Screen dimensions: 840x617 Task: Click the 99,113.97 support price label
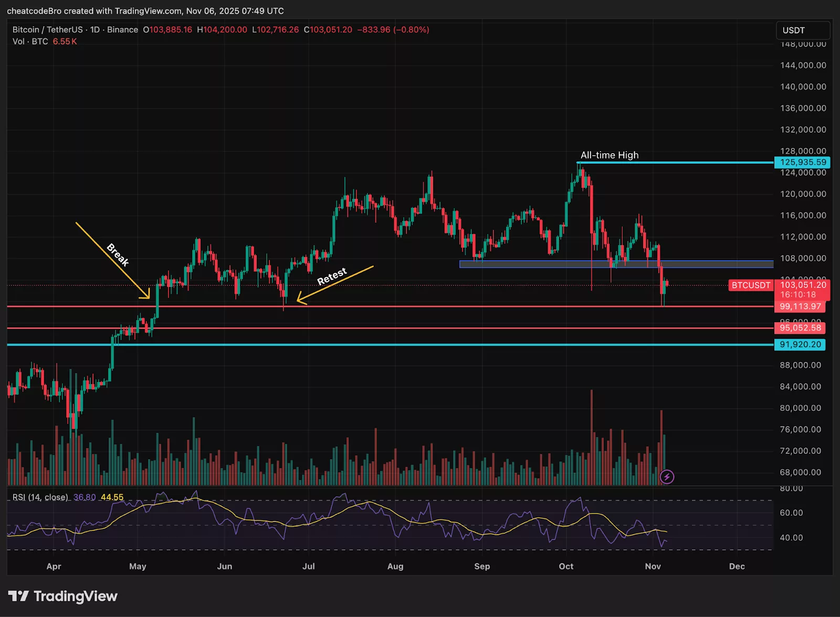(799, 307)
